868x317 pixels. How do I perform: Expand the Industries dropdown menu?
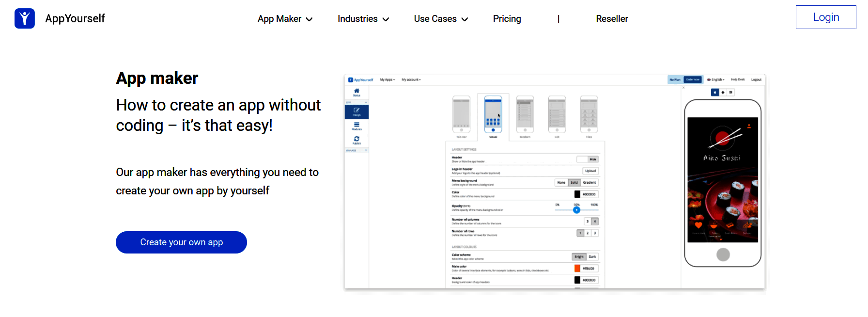(363, 19)
